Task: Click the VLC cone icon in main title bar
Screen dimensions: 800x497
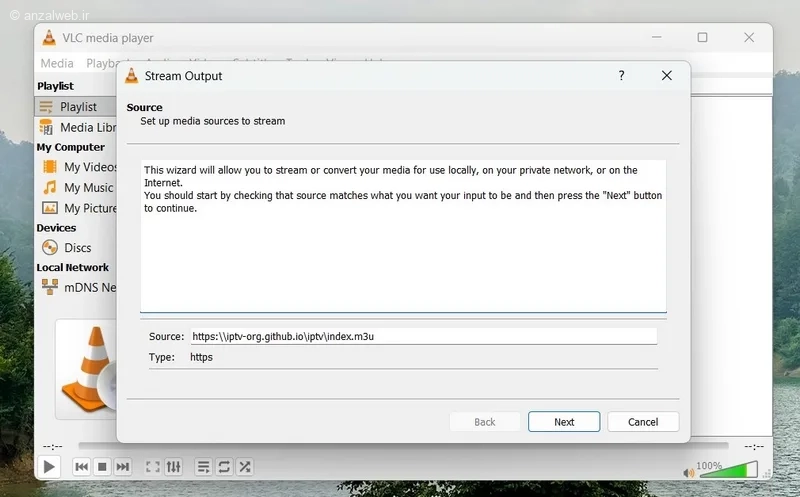Action: [49, 38]
